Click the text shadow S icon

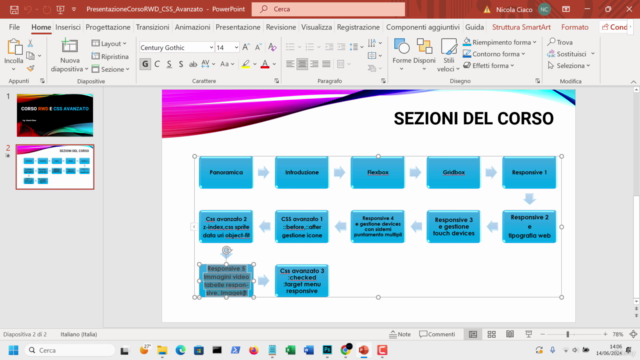[x=181, y=64]
